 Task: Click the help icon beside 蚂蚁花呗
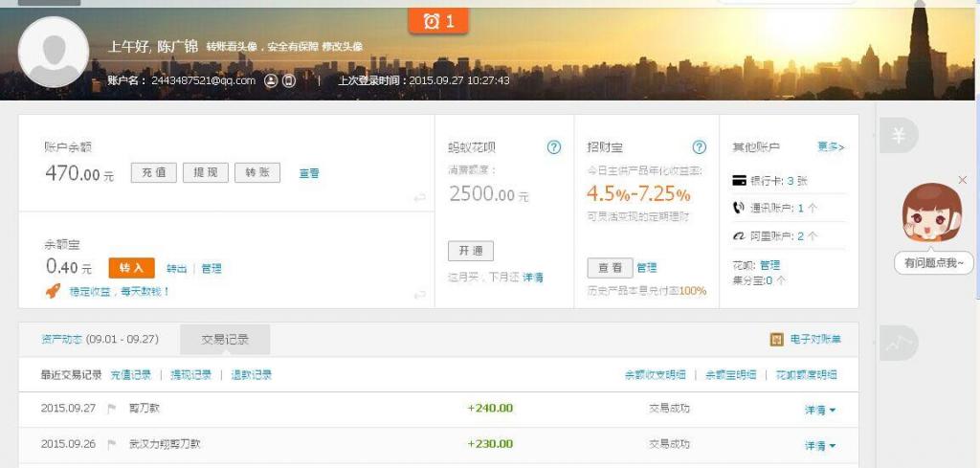pos(553,147)
